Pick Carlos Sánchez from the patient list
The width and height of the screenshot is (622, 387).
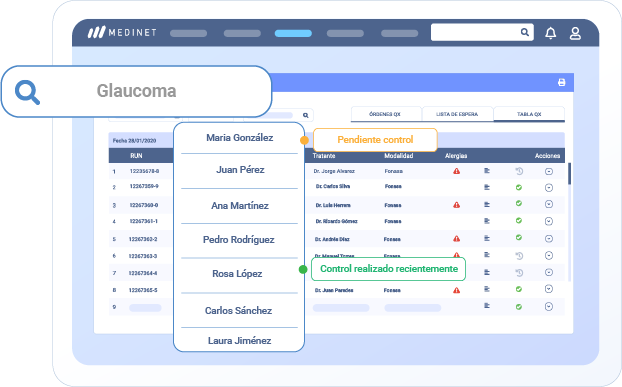pyautogui.click(x=238, y=310)
